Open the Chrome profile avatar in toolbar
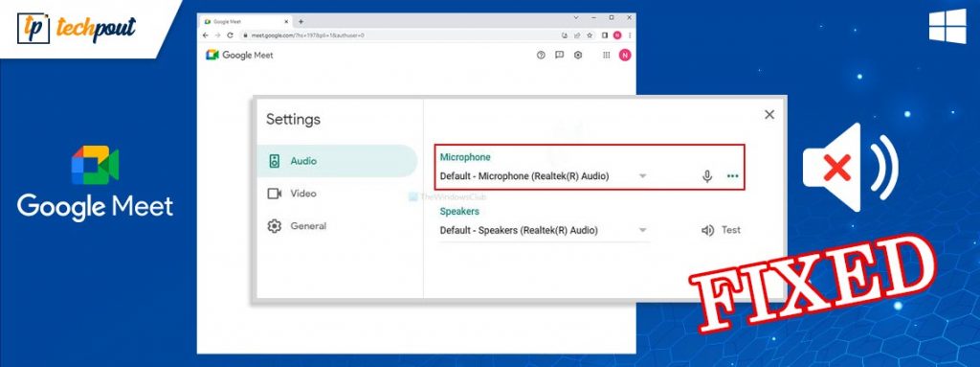This screenshot has height=367, width=980. (617, 35)
